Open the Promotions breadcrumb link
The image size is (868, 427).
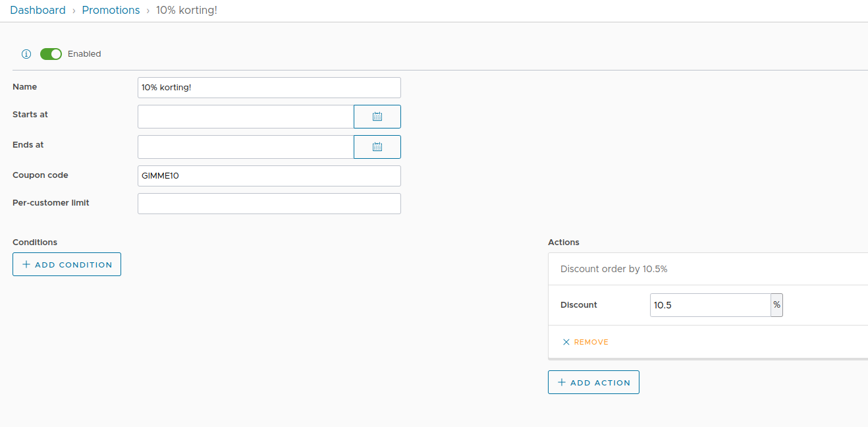point(111,10)
